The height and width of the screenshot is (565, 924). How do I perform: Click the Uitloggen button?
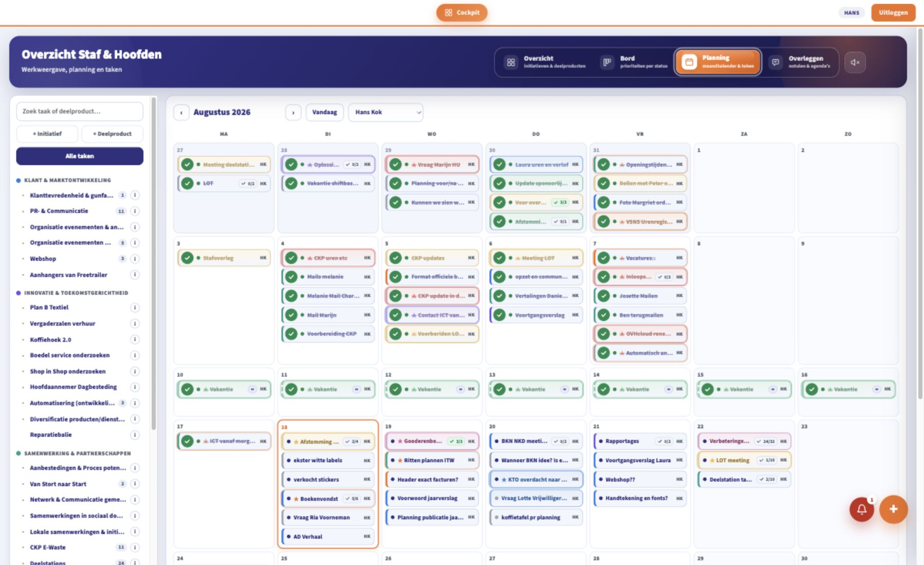click(893, 12)
